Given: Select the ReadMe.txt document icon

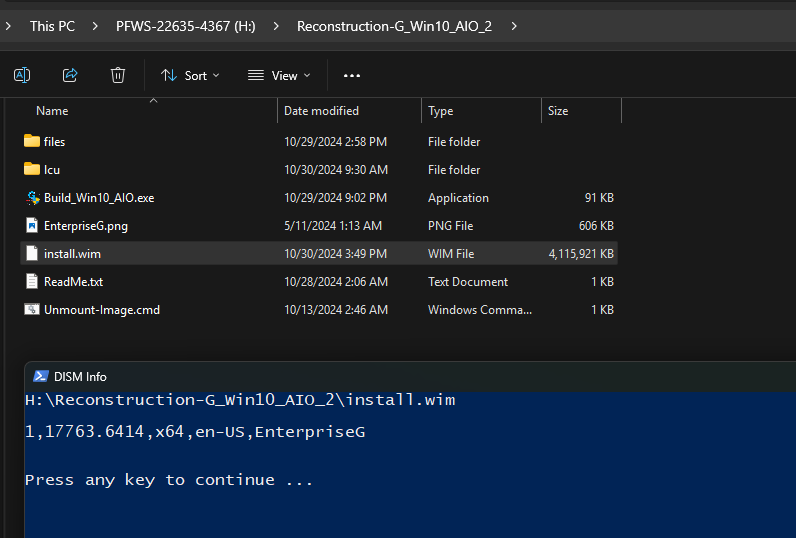Looking at the screenshot, I should [32, 281].
